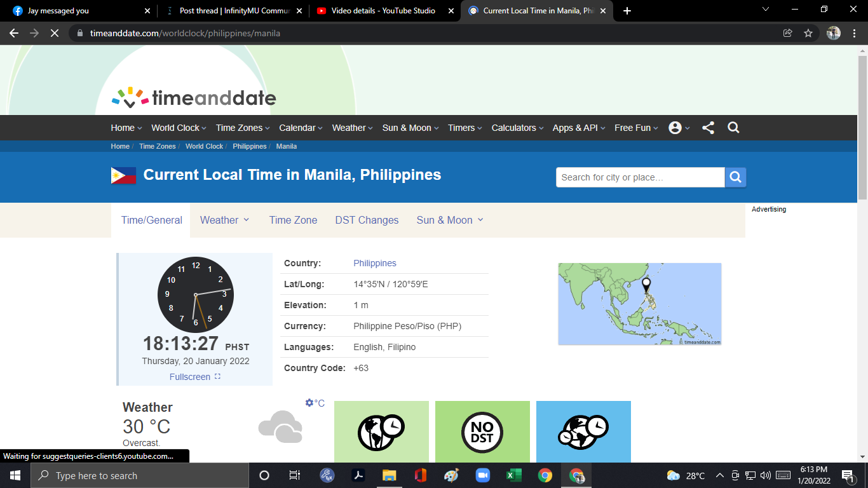Open Cortana circle on the taskbar
Screen dimensions: 868x488
(x=264, y=475)
